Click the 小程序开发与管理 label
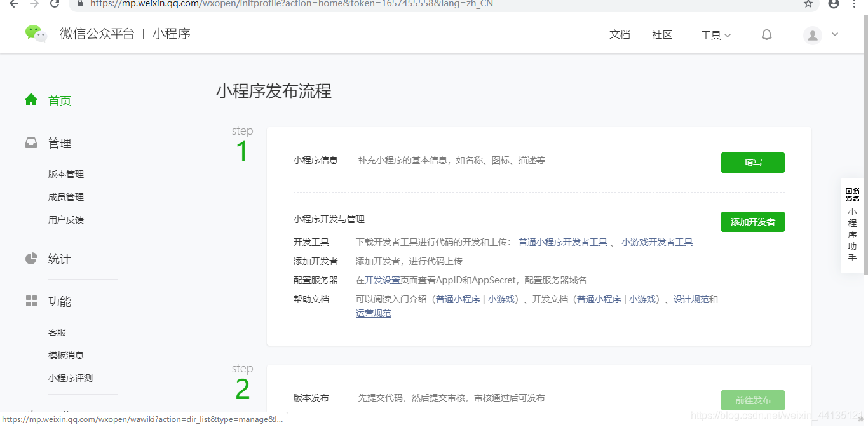 [329, 219]
